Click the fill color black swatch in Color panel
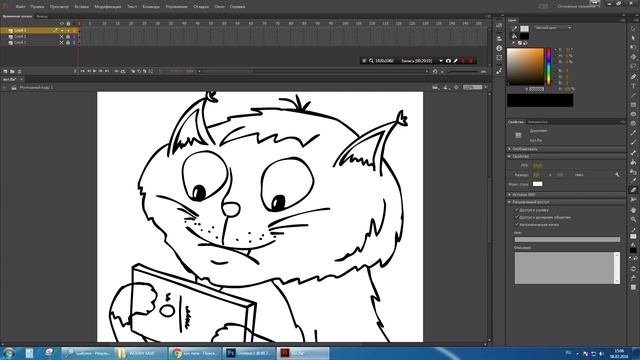The width and height of the screenshot is (640, 360). pos(524,36)
